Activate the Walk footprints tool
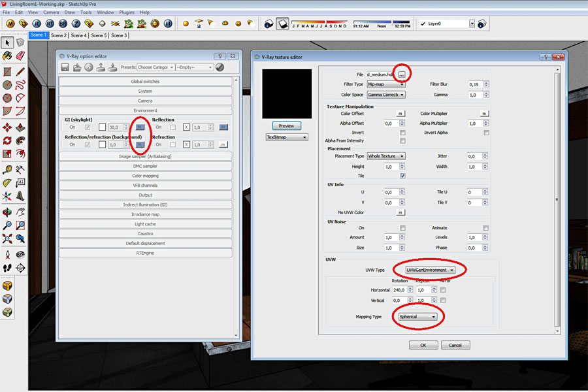 [x=7, y=268]
